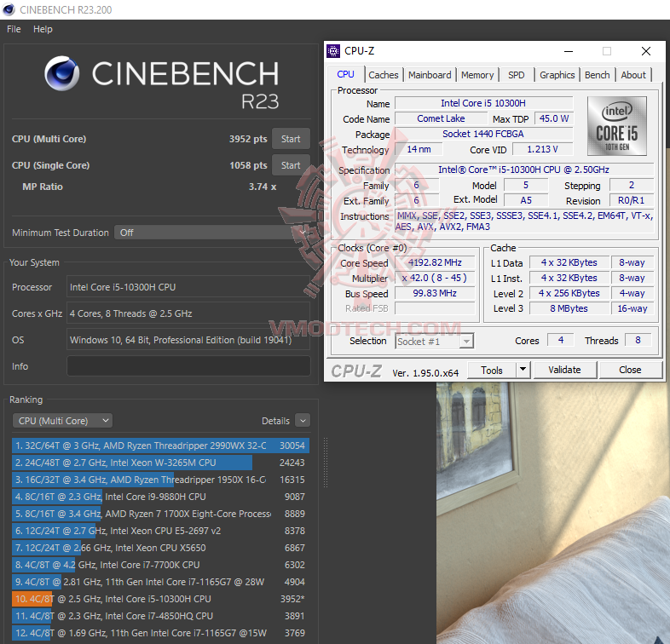Switch to the CPU tab in CPU-Z
670x644 pixels.
pyautogui.click(x=345, y=74)
